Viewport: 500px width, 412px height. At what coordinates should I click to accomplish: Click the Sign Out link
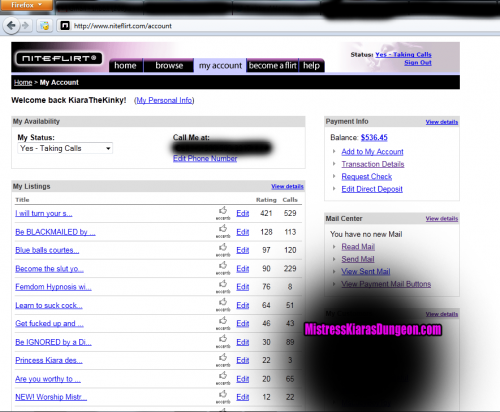click(x=418, y=63)
